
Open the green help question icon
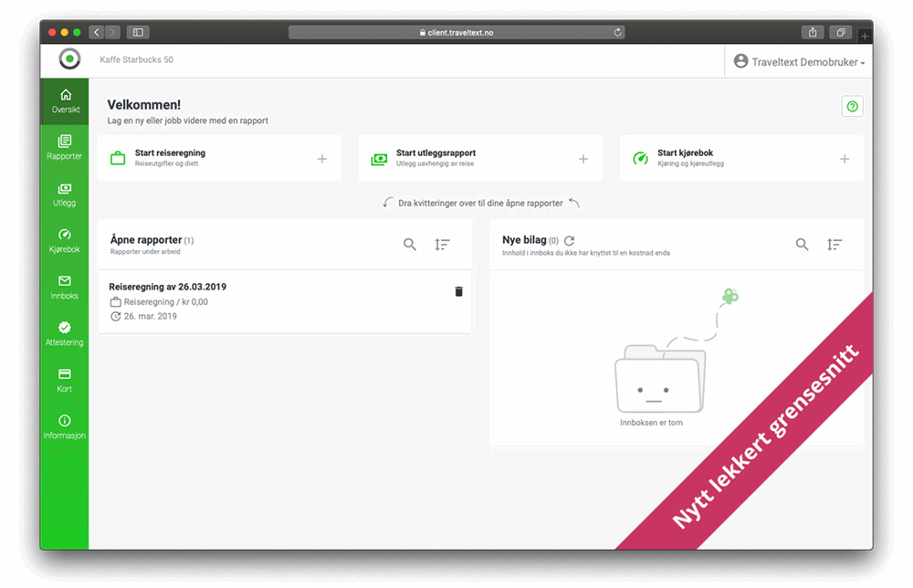click(x=852, y=107)
